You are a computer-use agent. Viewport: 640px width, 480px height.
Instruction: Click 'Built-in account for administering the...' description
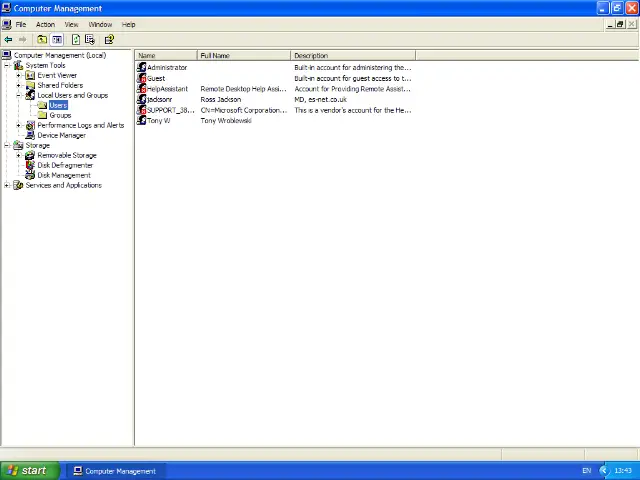[x=353, y=67]
